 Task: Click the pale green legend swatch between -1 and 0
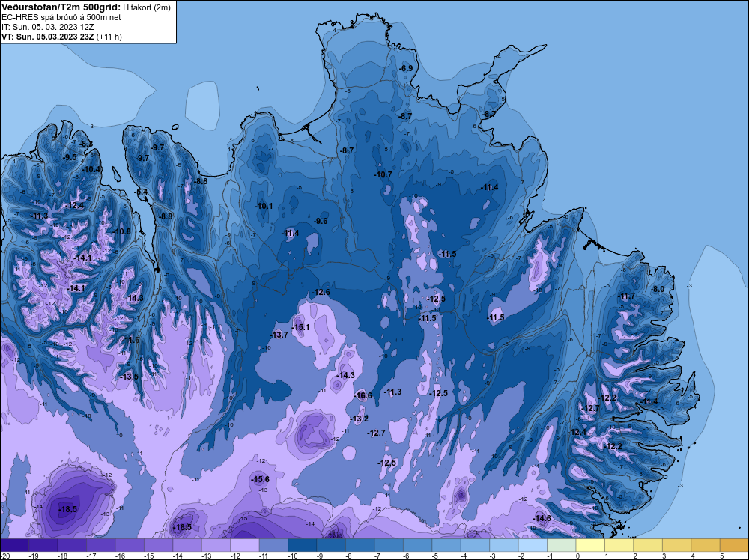561,545
